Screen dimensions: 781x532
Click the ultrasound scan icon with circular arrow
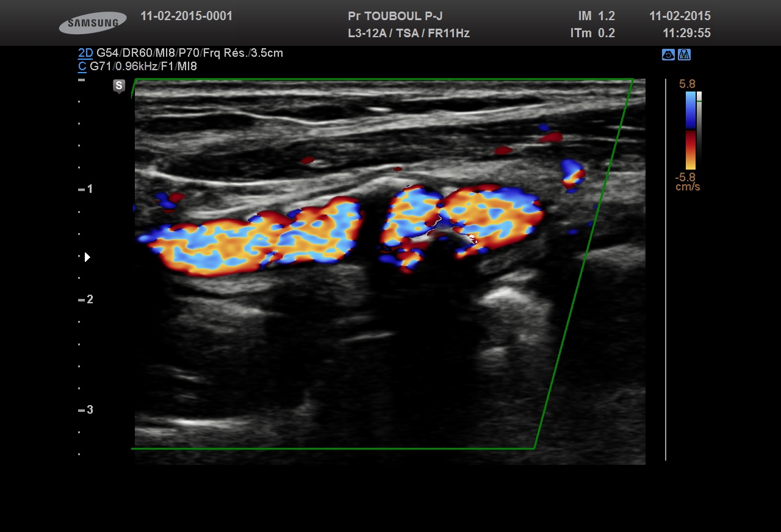click(668, 55)
